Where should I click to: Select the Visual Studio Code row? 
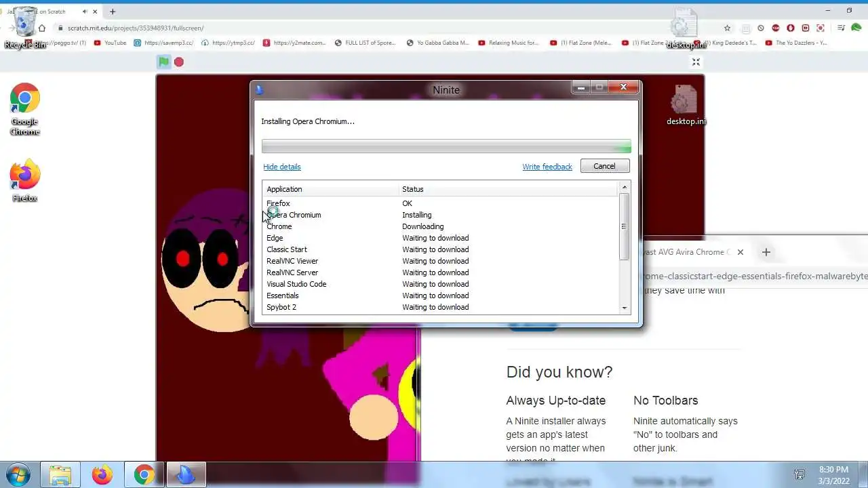click(441, 284)
